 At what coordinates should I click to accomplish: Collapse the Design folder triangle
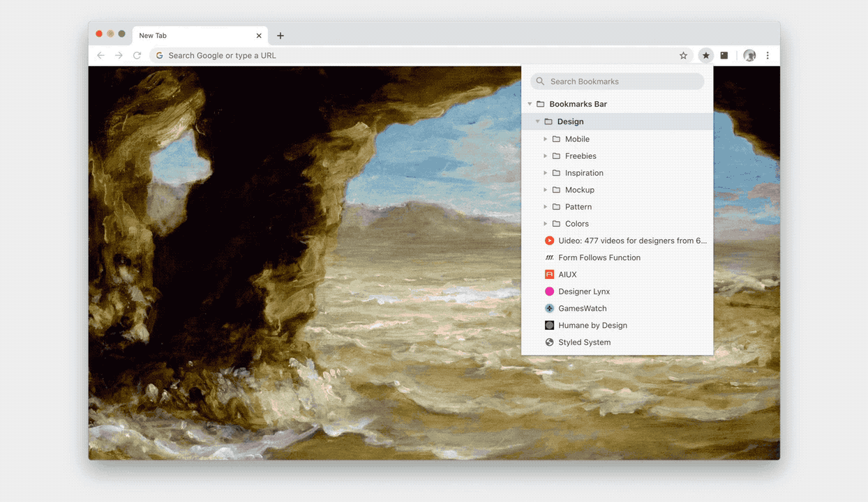pos(538,121)
